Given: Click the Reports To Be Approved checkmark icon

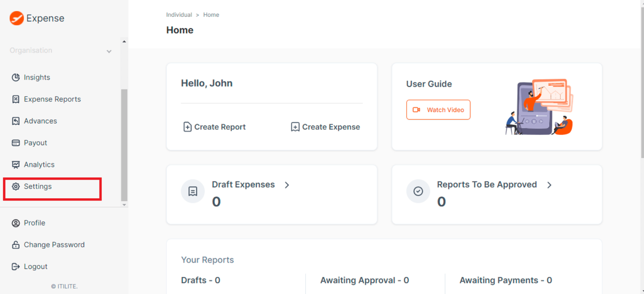Looking at the screenshot, I should [418, 191].
